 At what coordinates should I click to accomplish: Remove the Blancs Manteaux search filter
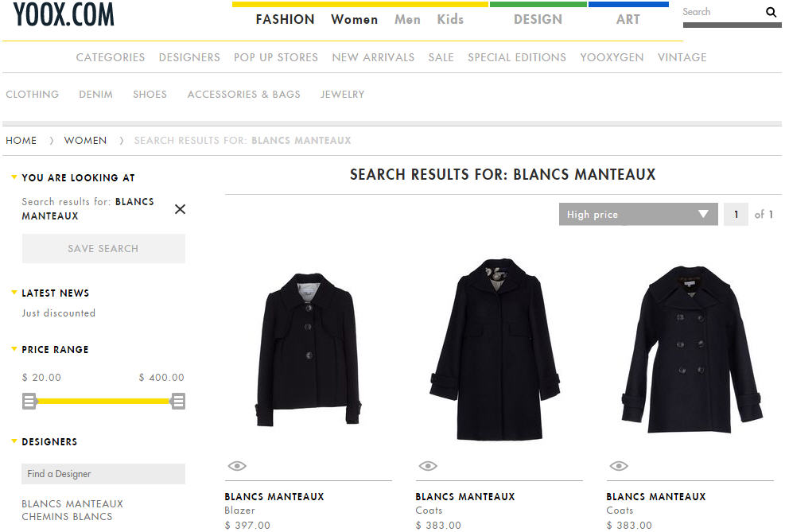coord(181,209)
